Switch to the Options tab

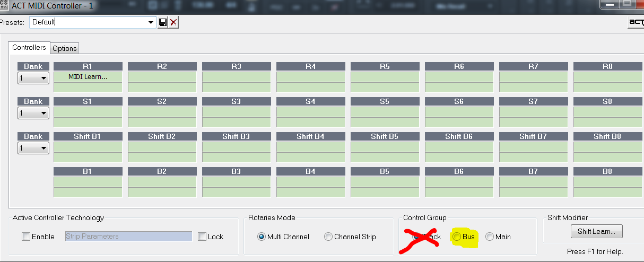(65, 48)
